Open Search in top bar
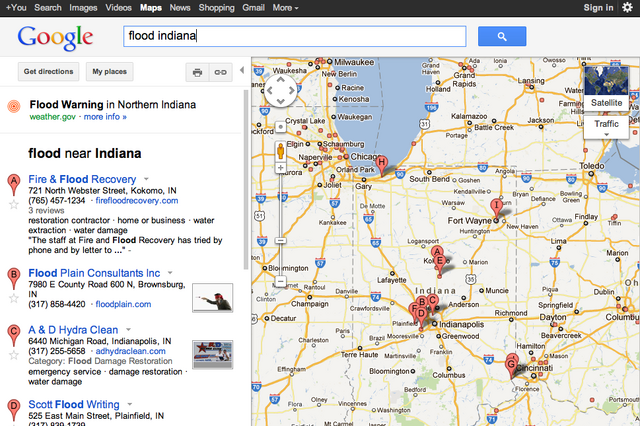Image resolution: width=640 pixels, height=426 pixels. (48, 8)
